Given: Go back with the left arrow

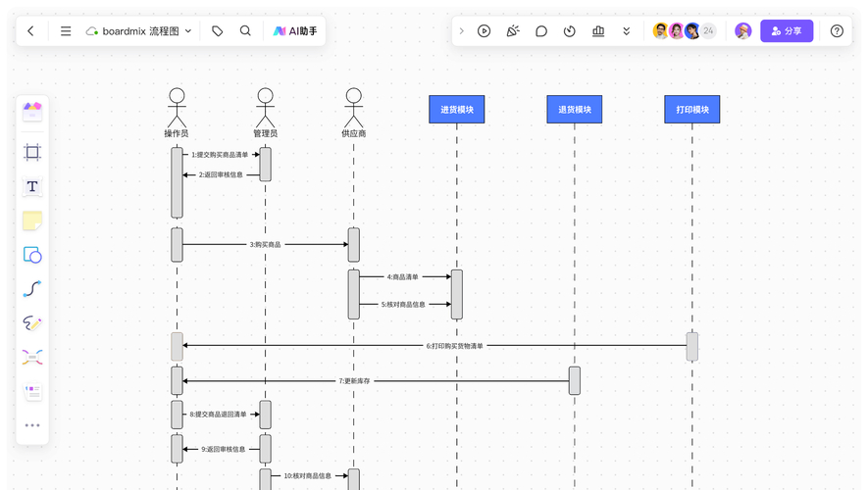Looking at the screenshot, I should pyautogui.click(x=31, y=31).
